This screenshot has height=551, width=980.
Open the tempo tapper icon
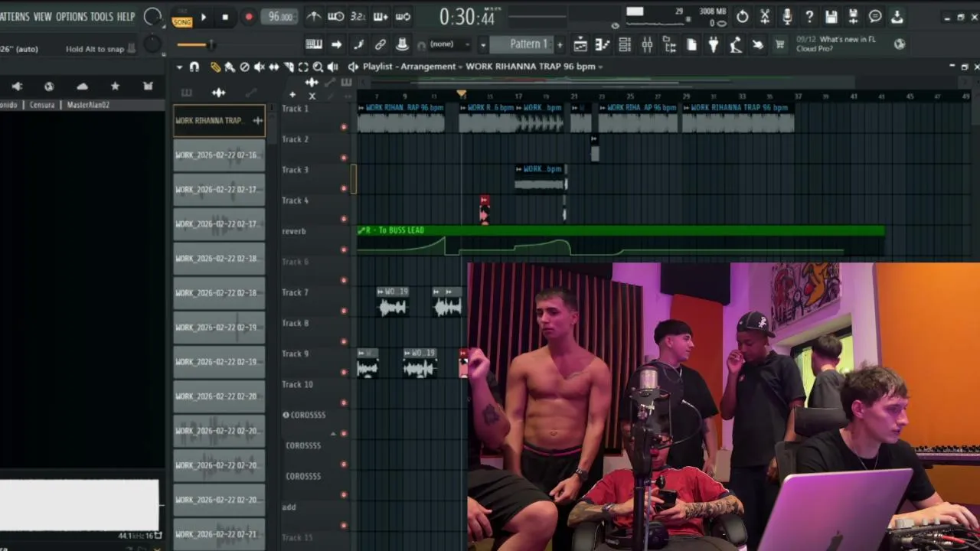736,45
